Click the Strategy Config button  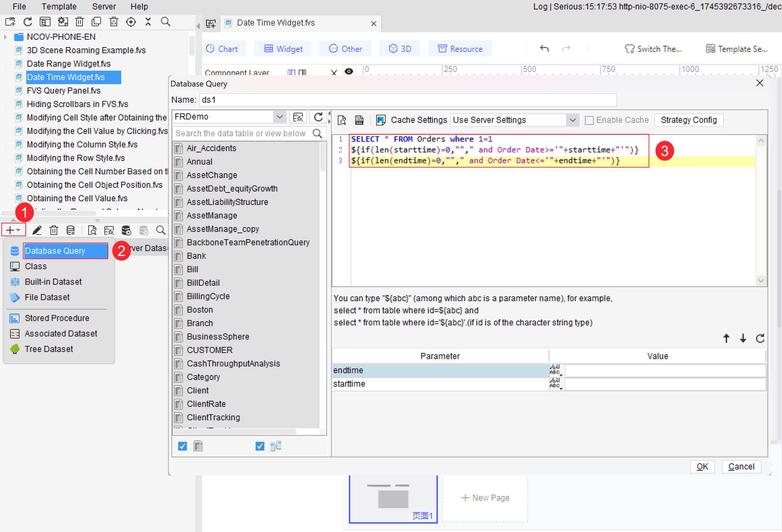tap(689, 120)
